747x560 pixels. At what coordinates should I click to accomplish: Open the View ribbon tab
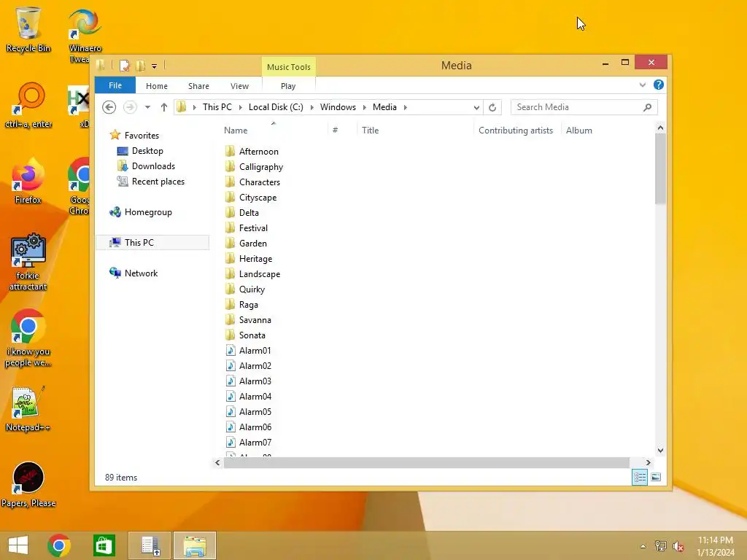[239, 86]
